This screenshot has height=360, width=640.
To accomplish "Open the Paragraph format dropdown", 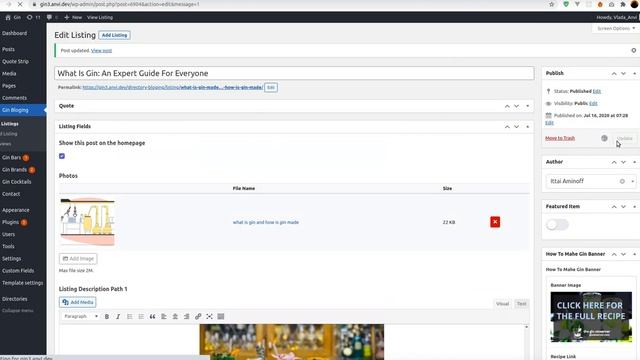I will coord(81,316).
